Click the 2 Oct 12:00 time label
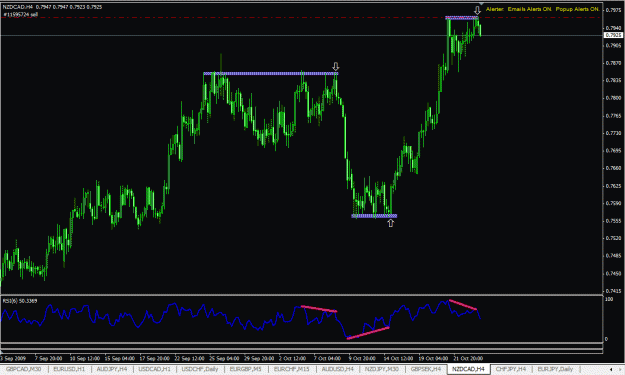The width and height of the screenshot is (625, 375). [292, 358]
